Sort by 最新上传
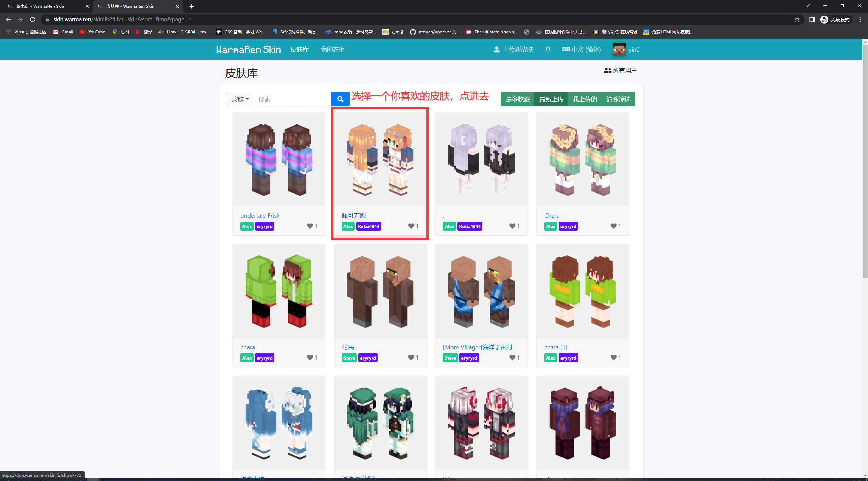This screenshot has width=868, height=481. [x=551, y=99]
